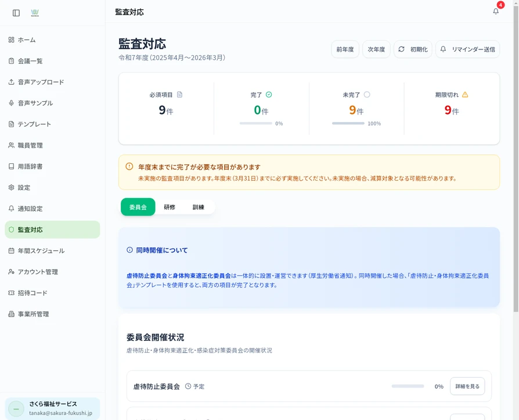Click 詳細を見る for 虐待防止委員会
Viewport: 519px width, 420px height.
(467, 386)
